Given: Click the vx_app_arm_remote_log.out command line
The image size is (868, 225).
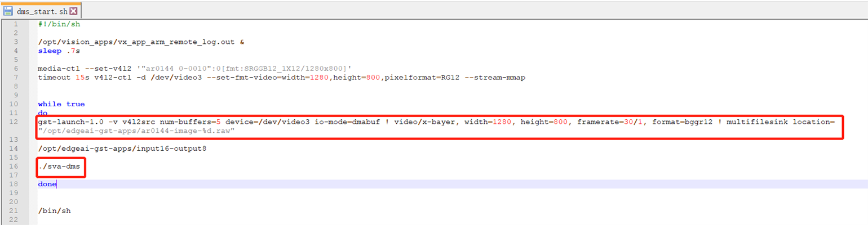Looking at the screenshot, I should 141,42.
